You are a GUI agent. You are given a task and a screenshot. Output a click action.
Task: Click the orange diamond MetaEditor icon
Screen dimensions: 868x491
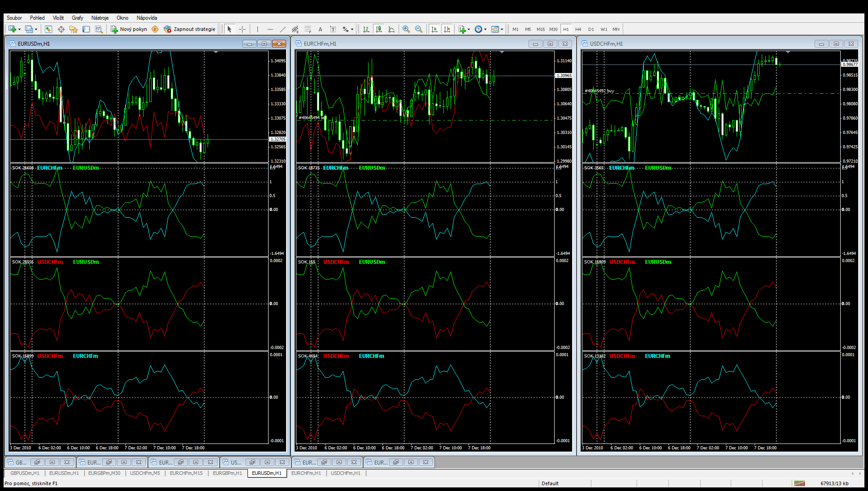coord(155,29)
